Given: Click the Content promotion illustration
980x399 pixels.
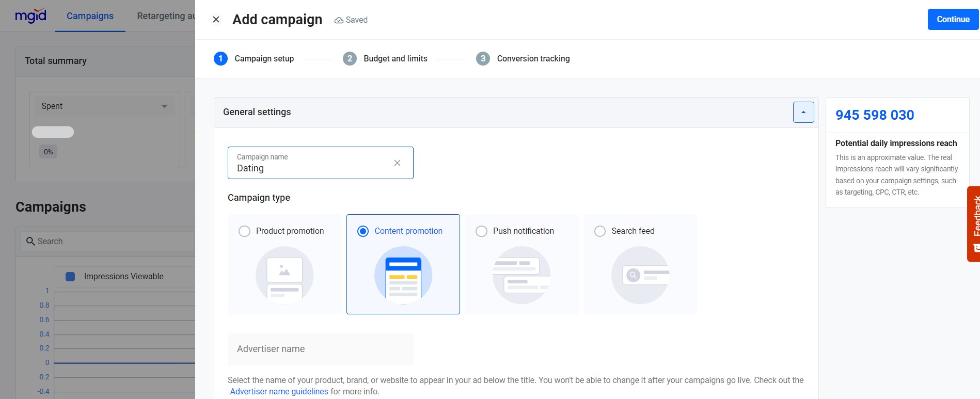Looking at the screenshot, I should 403,275.
